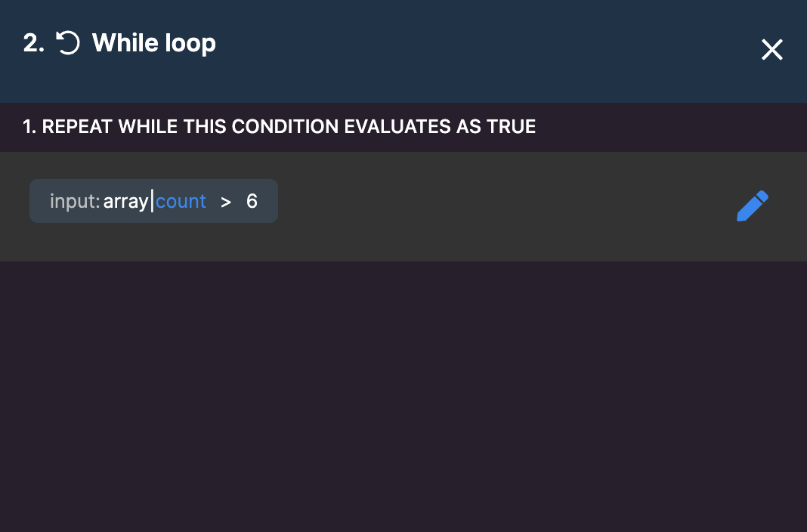Image resolution: width=807 pixels, height=532 pixels.
Task: Select the array variable in condition
Action: (125, 202)
